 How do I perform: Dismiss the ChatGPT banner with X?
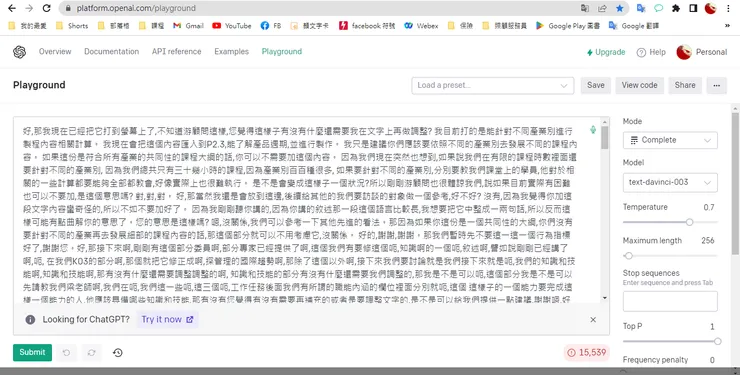(x=593, y=319)
